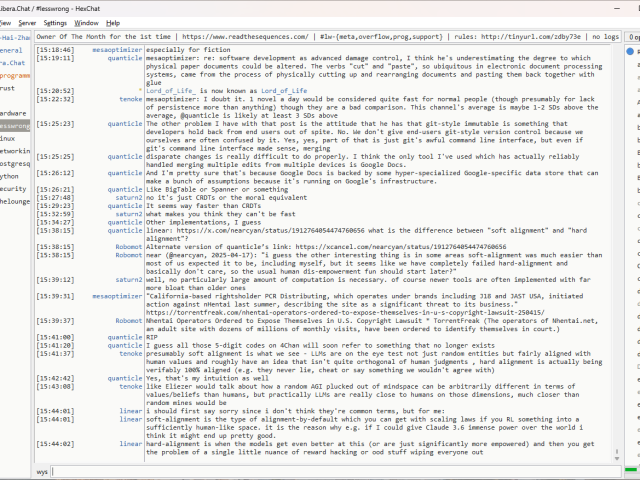Switch to the security channel

coord(13,188)
